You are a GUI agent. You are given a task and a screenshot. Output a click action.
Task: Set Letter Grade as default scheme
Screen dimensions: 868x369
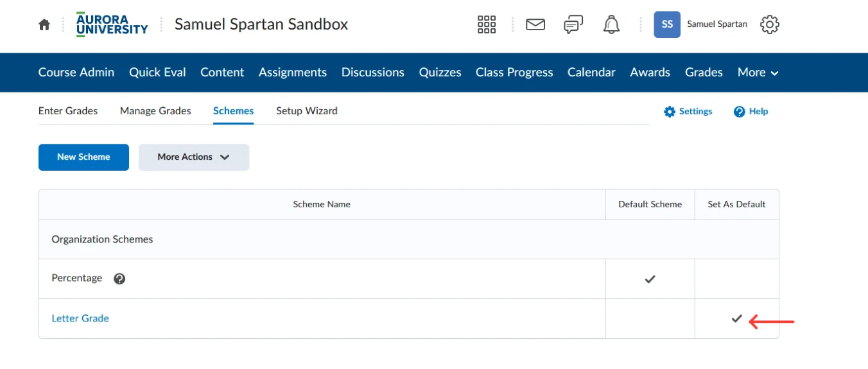(736, 318)
